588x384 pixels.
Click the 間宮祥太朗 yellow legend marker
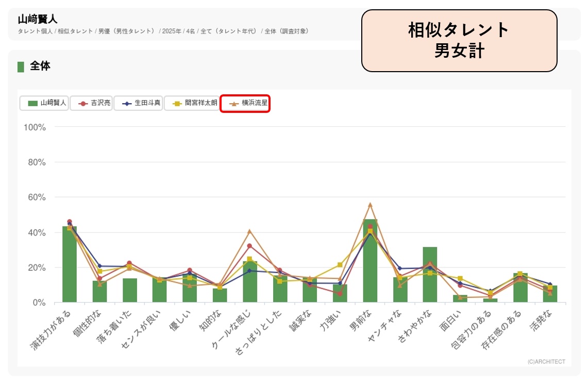click(176, 103)
